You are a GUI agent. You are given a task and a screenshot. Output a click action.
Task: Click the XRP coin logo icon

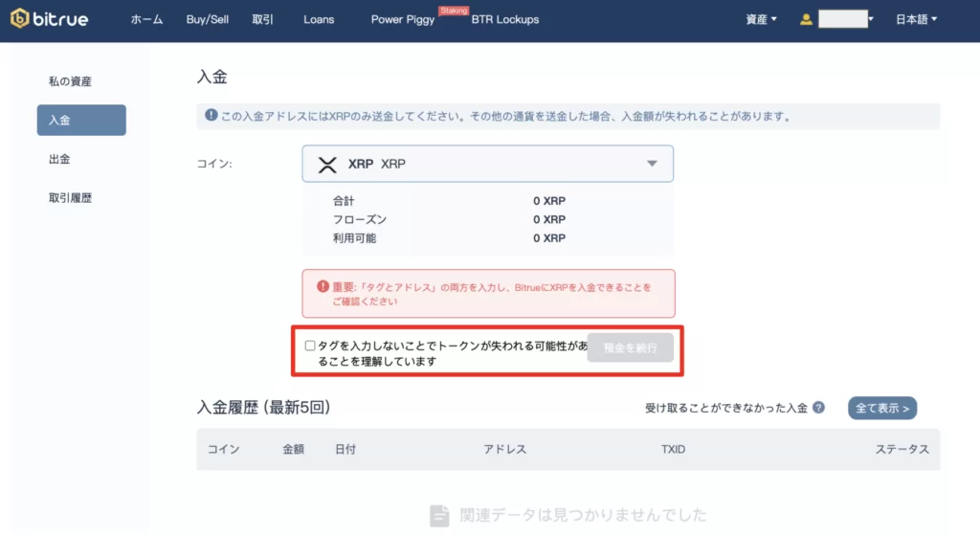click(x=327, y=165)
